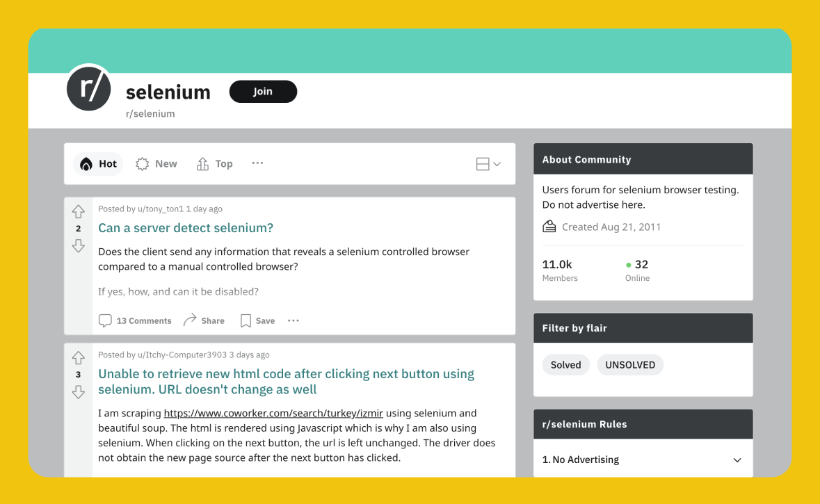This screenshot has height=504, width=820.
Task: Click the New sort icon
Action: point(141,163)
